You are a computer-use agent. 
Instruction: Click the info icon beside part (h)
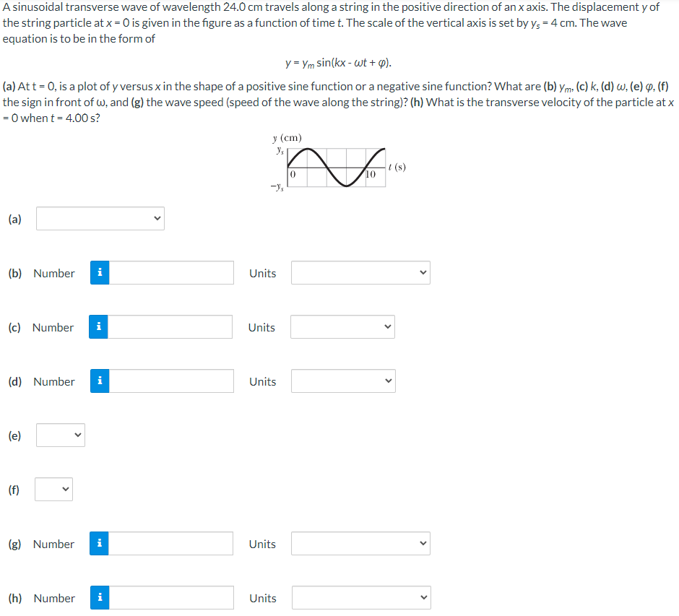[x=99, y=597]
